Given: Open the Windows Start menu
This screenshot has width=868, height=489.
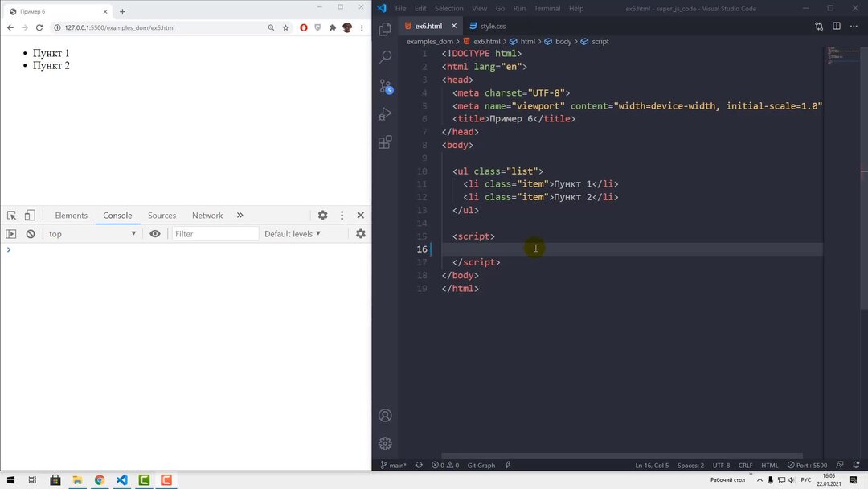Looking at the screenshot, I should (x=10, y=480).
